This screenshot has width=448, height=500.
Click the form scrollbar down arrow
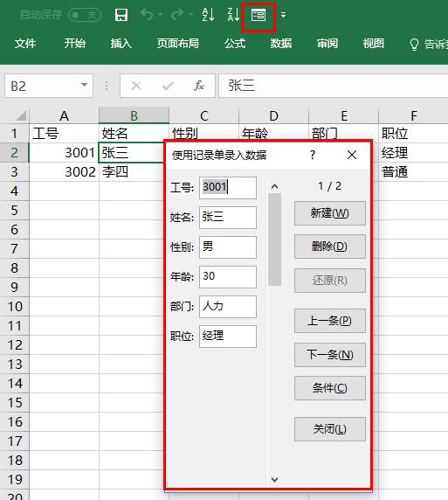(275, 479)
